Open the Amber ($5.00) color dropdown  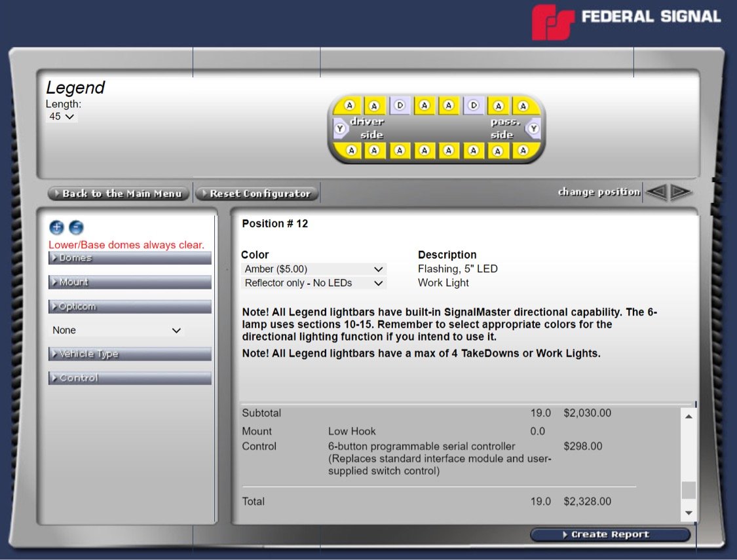(x=314, y=269)
